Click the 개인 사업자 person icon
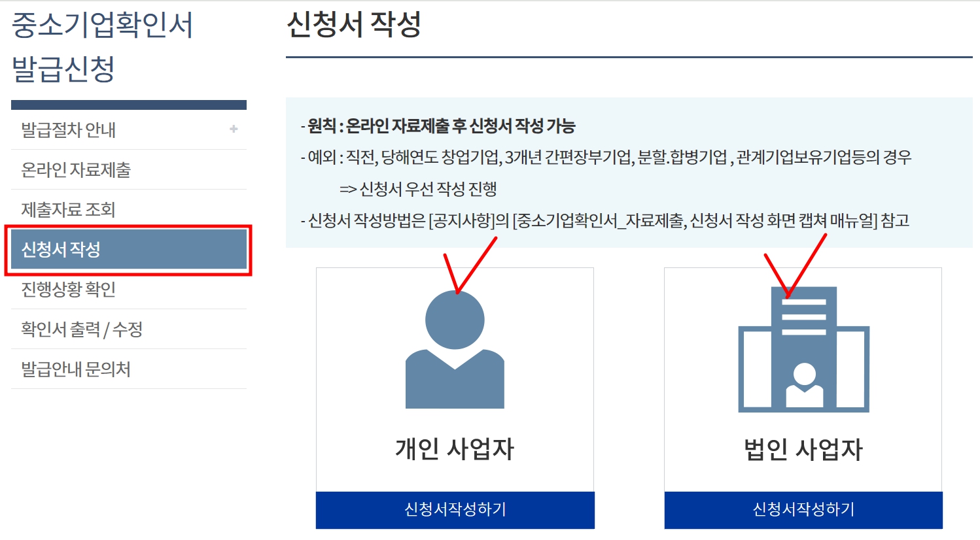 (455, 350)
